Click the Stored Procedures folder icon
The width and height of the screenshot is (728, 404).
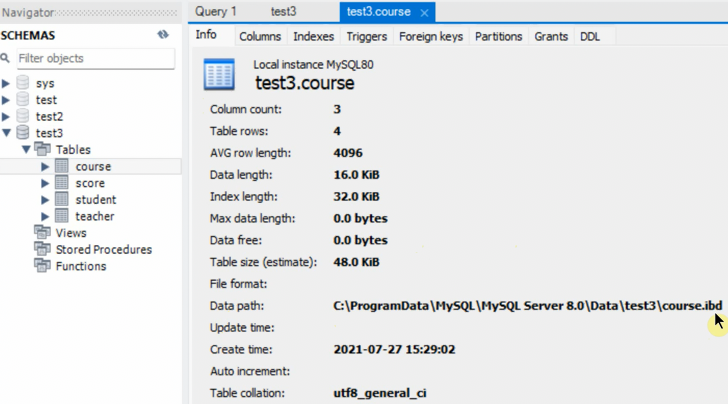pos(42,250)
